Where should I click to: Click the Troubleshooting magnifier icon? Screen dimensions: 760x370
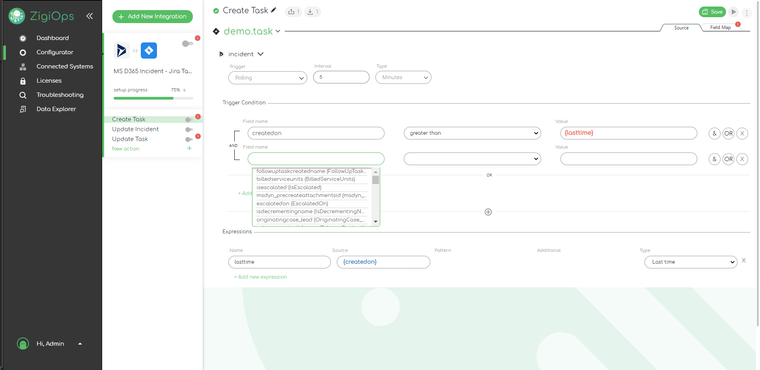coord(23,95)
